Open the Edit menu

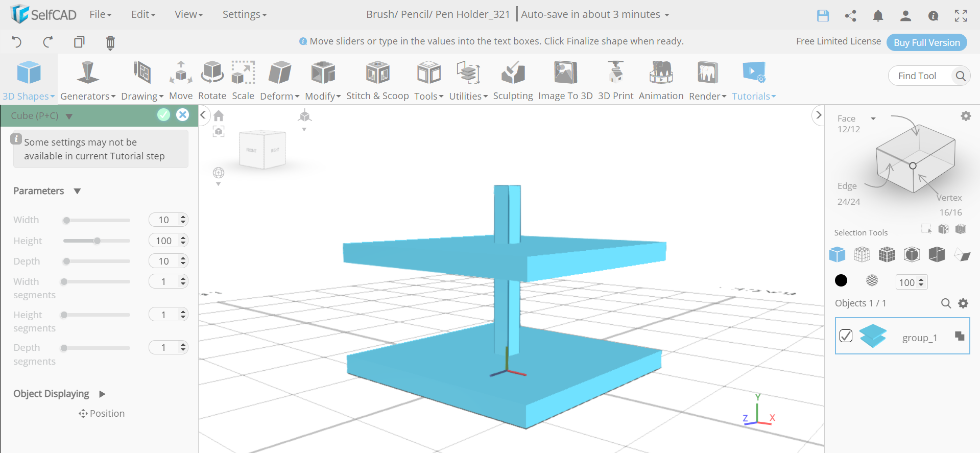(x=144, y=14)
